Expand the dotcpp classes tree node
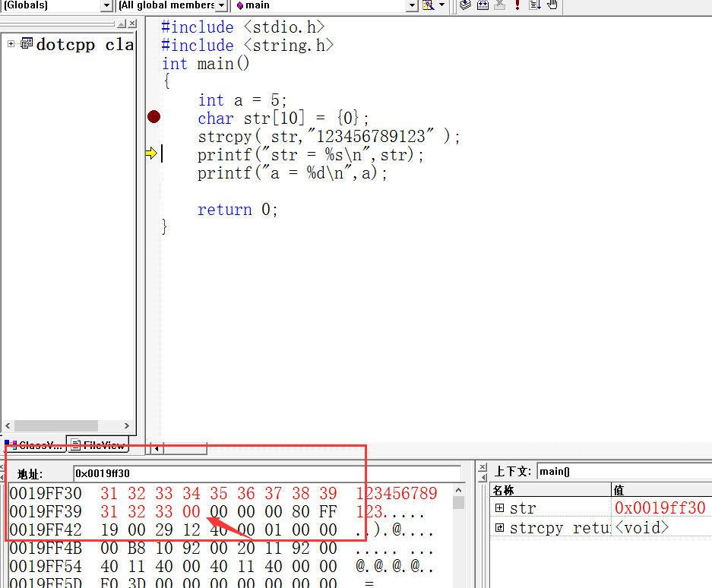 11,44
